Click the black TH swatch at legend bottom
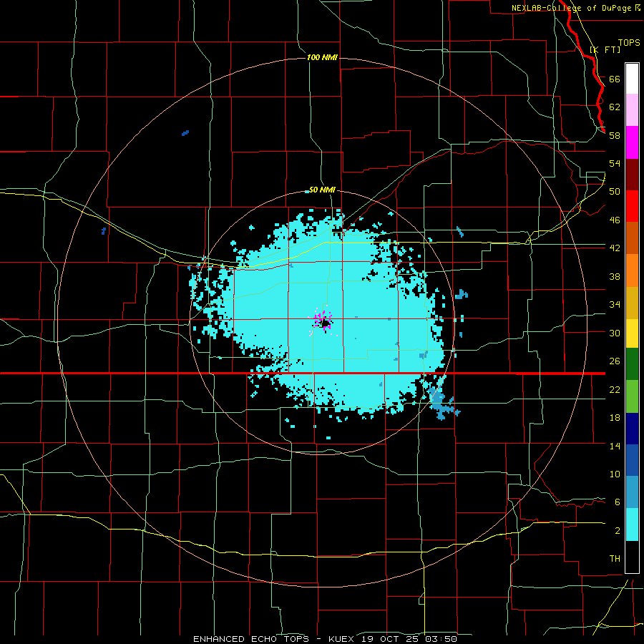644x644 pixels. point(632,557)
